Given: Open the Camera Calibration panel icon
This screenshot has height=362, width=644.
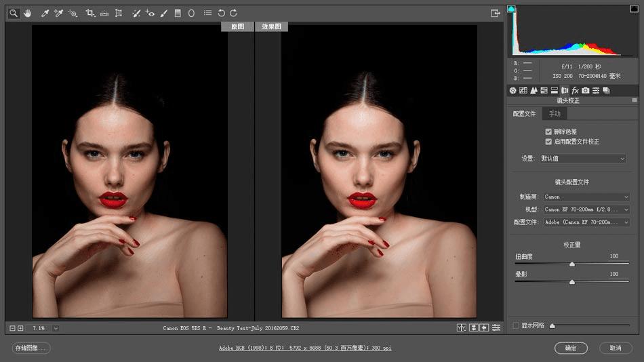Looking at the screenshot, I should 585,90.
